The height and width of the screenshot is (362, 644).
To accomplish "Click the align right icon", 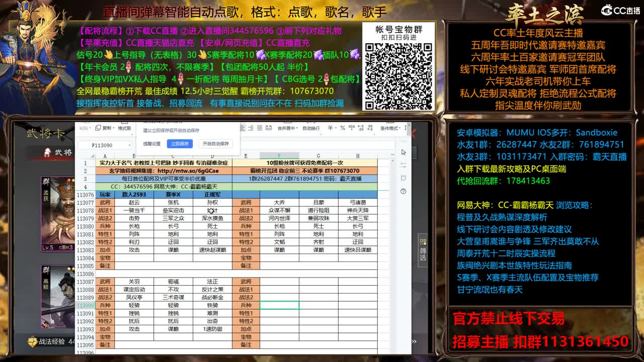I will (251, 128).
